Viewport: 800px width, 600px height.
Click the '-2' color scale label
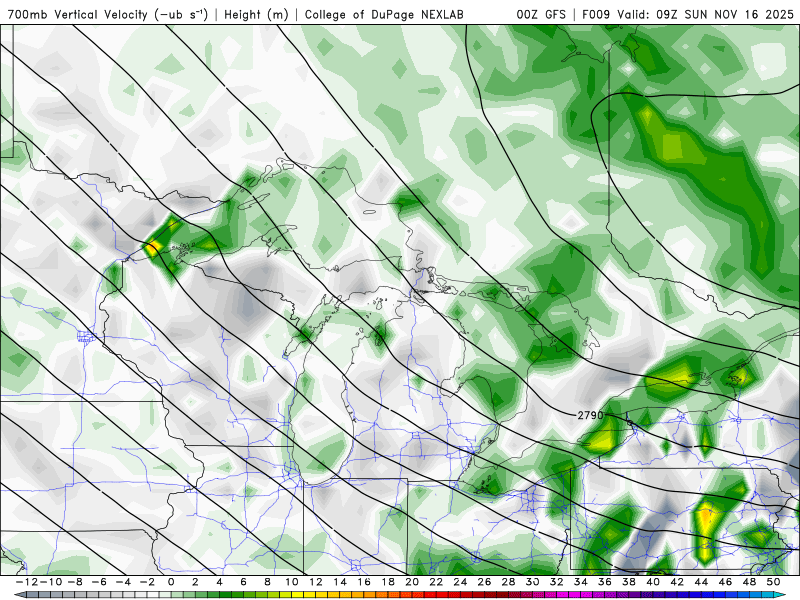147,582
